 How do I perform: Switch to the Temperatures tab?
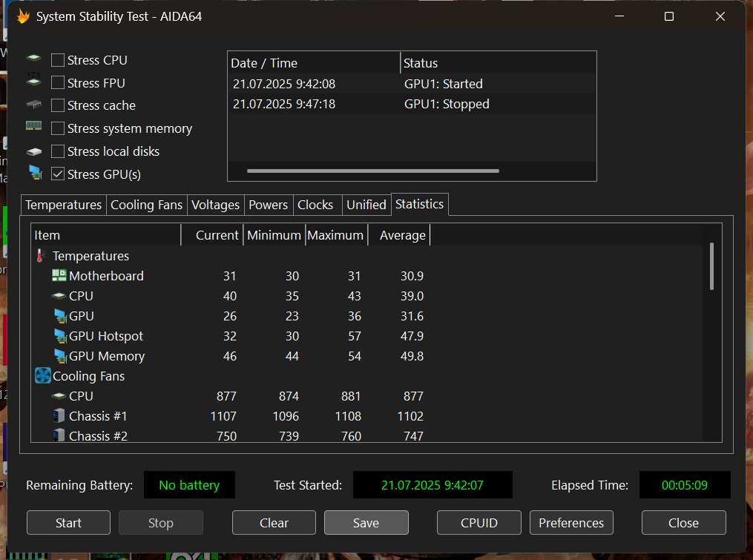(x=63, y=205)
